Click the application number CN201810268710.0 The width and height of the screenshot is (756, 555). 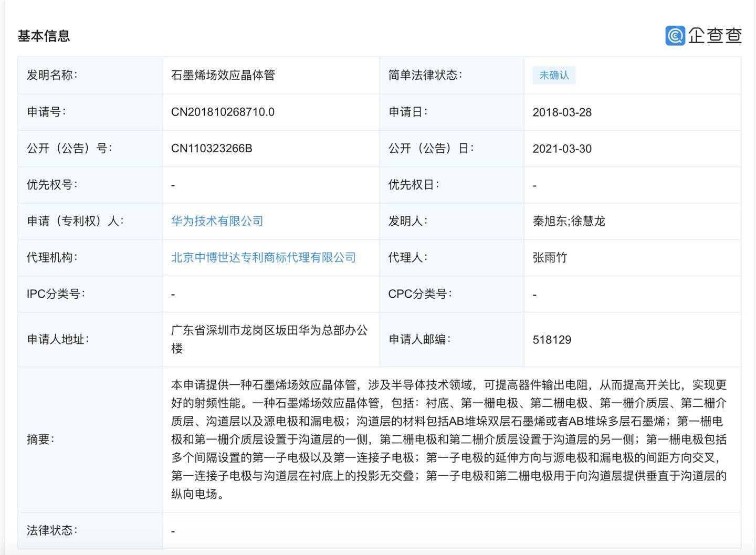(x=223, y=112)
